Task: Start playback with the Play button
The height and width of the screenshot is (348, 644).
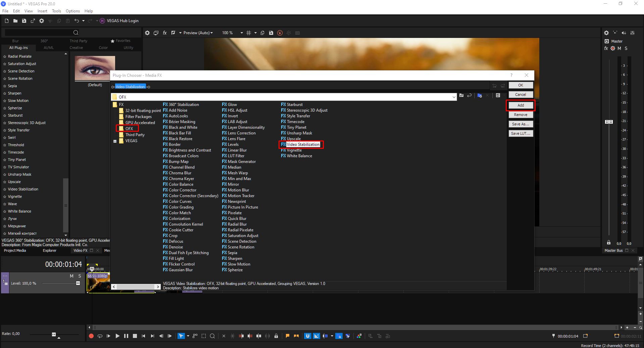Action: click(117, 336)
